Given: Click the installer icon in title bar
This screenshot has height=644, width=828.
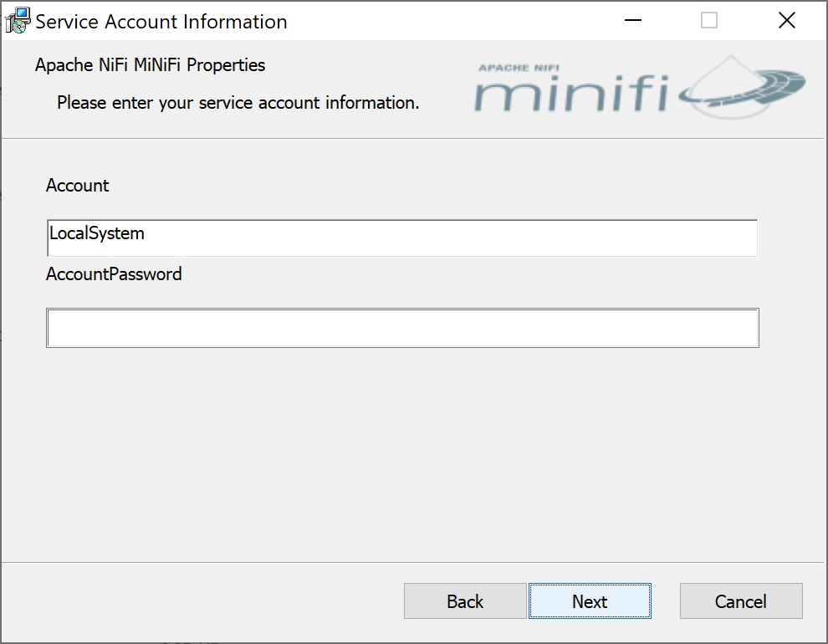Looking at the screenshot, I should coord(18,21).
